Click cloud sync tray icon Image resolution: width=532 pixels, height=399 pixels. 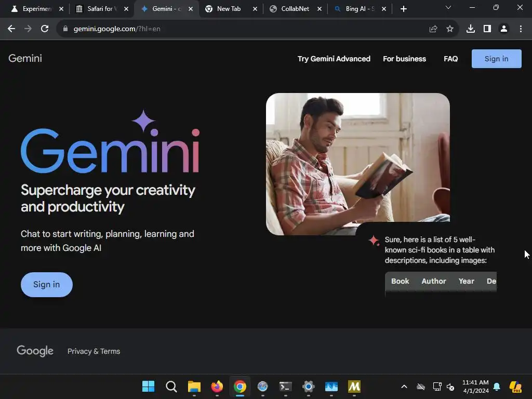[421, 387]
